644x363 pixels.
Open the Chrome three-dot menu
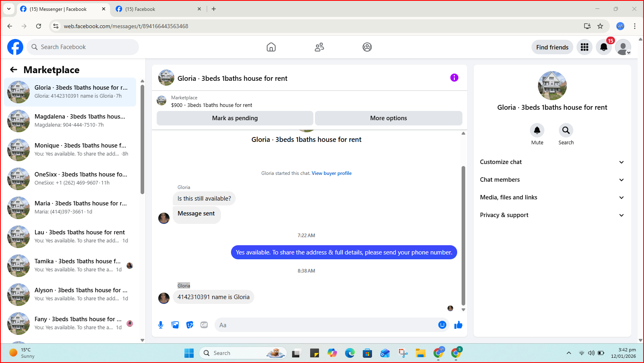(x=635, y=26)
